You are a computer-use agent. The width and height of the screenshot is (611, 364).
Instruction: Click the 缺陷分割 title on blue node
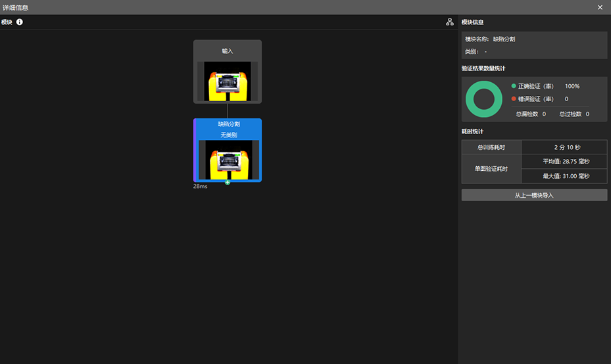[x=229, y=124]
